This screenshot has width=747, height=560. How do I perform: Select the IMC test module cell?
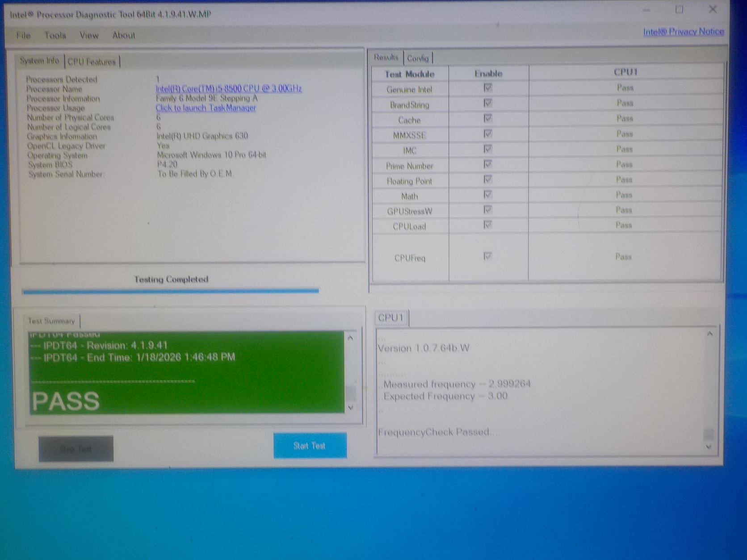(410, 150)
